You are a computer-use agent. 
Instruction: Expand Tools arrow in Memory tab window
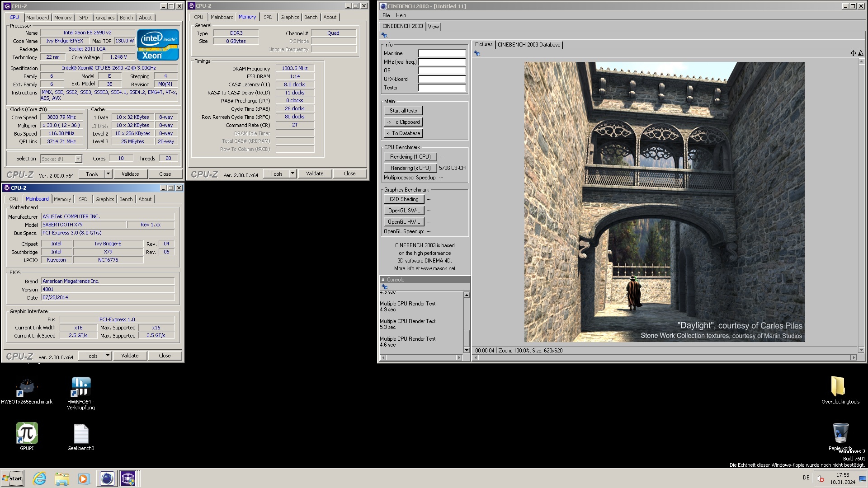[292, 174]
